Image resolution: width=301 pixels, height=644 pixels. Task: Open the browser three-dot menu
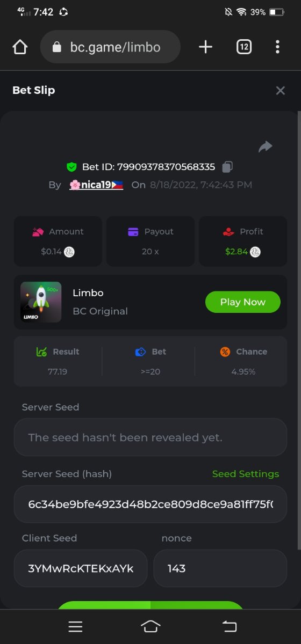pos(277,47)
